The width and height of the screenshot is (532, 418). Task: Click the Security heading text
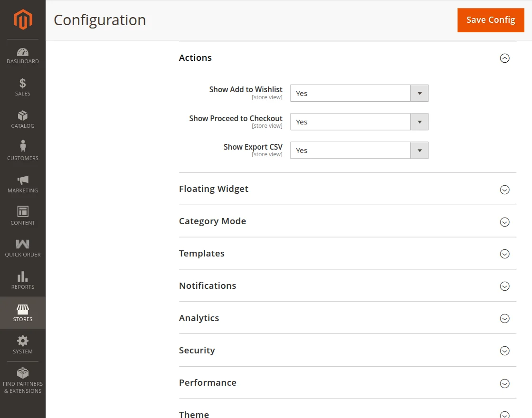pos(197,351)
